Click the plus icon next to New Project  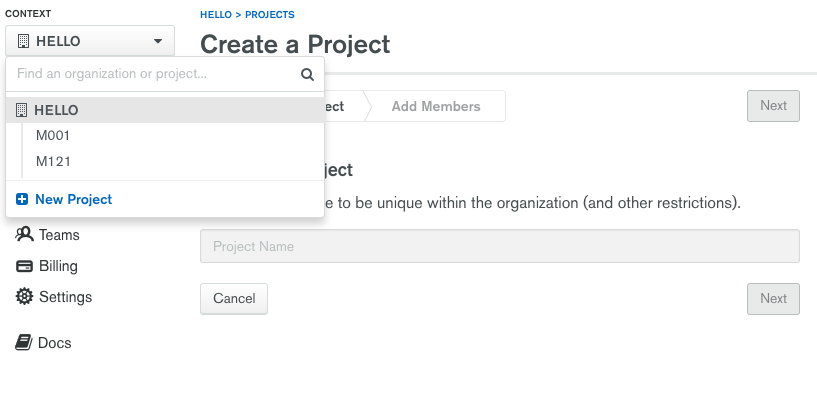(22, 200)
